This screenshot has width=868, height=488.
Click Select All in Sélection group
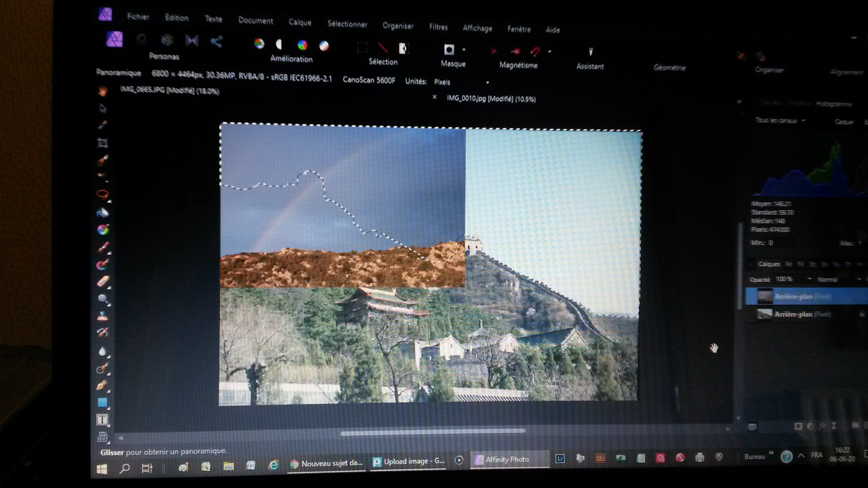363,47
